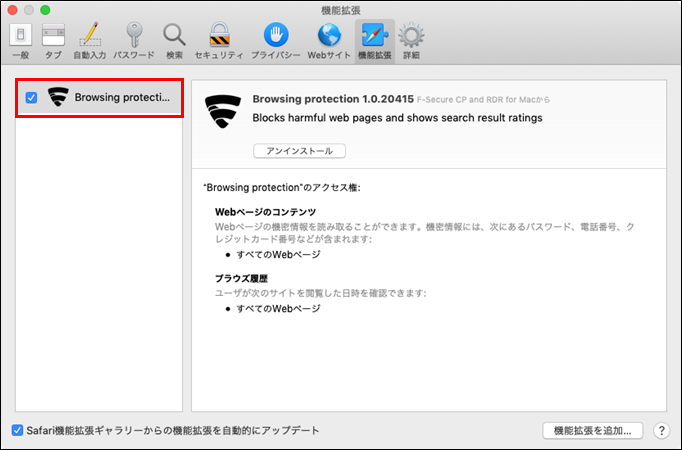Disable the Browsing protection extension checkbox

coord(31,97)
